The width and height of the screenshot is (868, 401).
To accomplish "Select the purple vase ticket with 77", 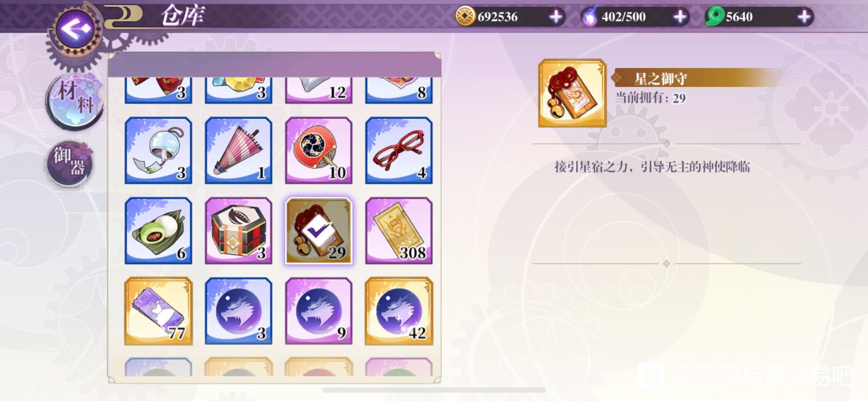I will [158, 311].
